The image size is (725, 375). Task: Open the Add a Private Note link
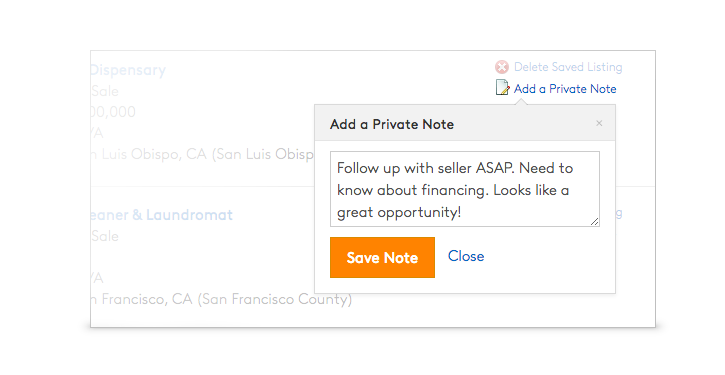(x=565, y=89)
